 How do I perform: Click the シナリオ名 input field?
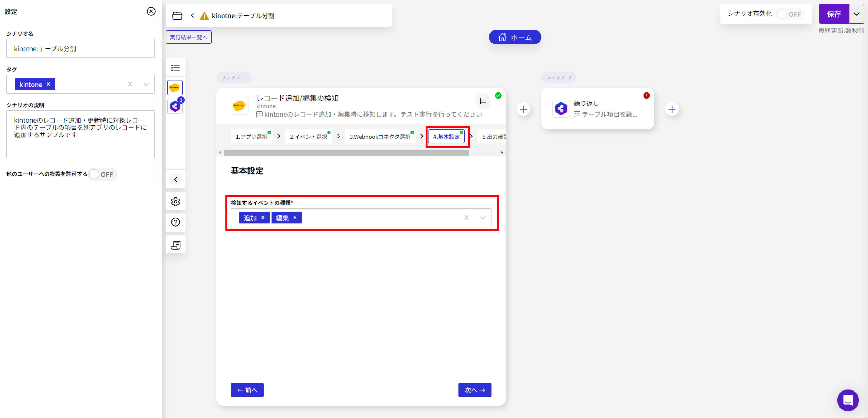tap(81, 48)
